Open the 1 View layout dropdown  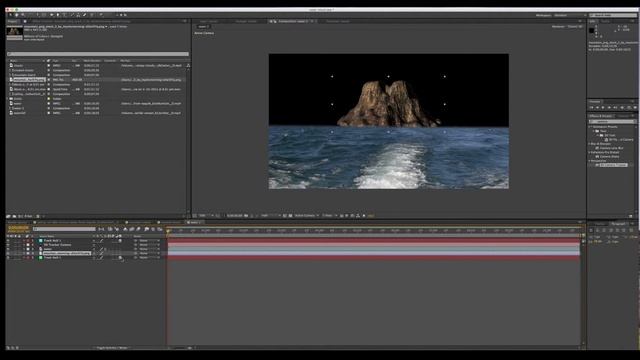click(330, 216)
